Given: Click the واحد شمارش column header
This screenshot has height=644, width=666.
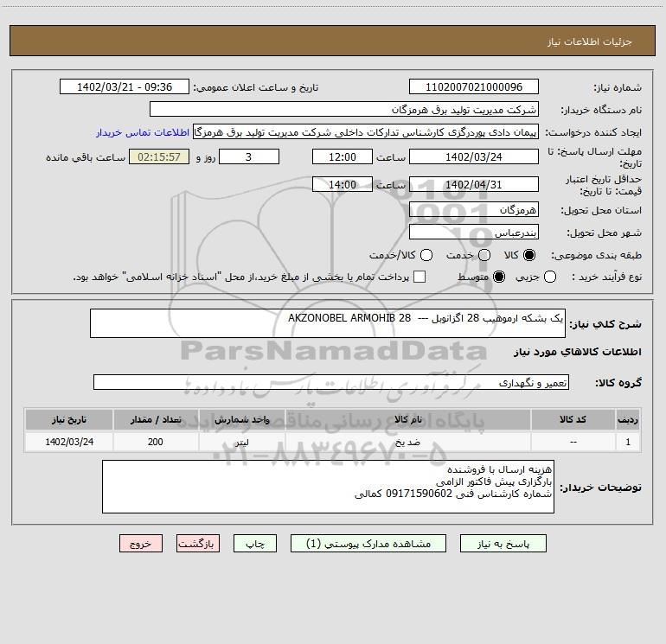Looking at the screenshot, I should 241,419.
